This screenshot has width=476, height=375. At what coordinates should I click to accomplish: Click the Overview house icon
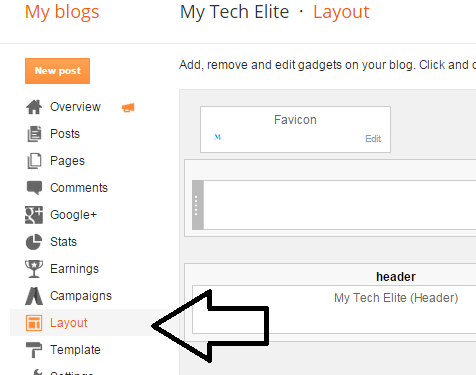click(34, 107)
